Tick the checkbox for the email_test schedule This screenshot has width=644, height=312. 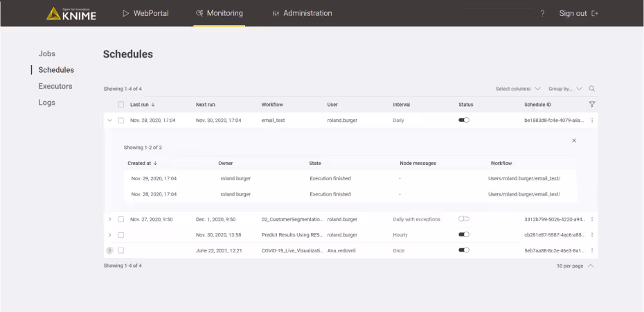(x=120, y=121)
